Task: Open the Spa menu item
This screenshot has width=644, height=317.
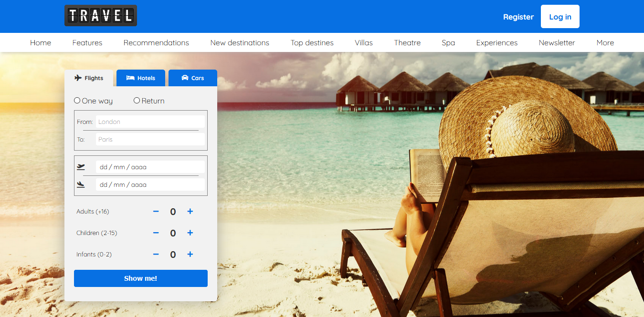Action: [448, 42]
